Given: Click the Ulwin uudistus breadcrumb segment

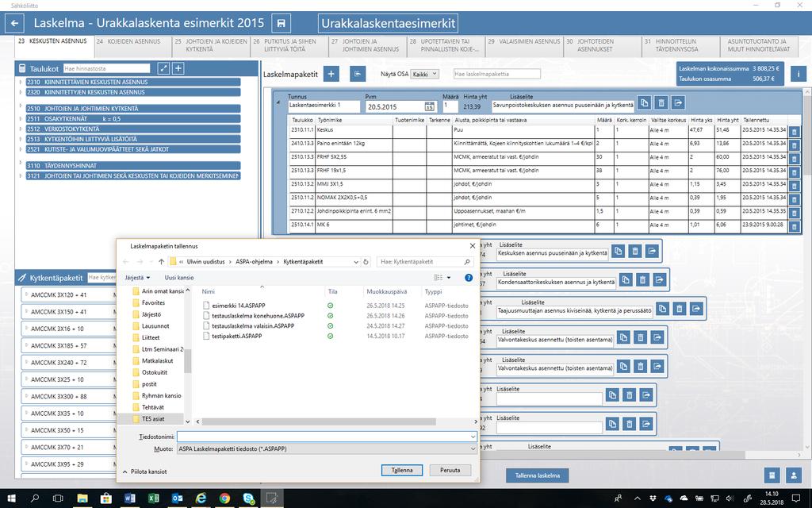Looking at the screenshot, I should [x=205, y=262].
